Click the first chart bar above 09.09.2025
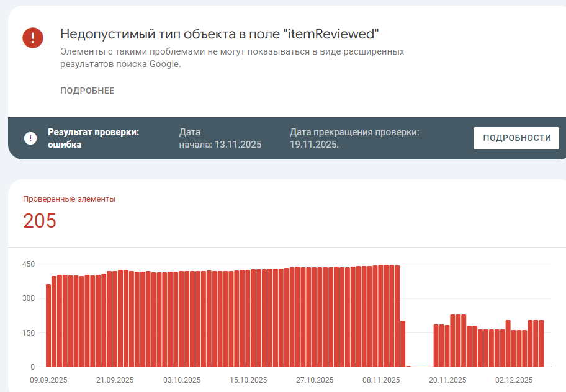Screen dimensions: 566x392 pos(48,326)
